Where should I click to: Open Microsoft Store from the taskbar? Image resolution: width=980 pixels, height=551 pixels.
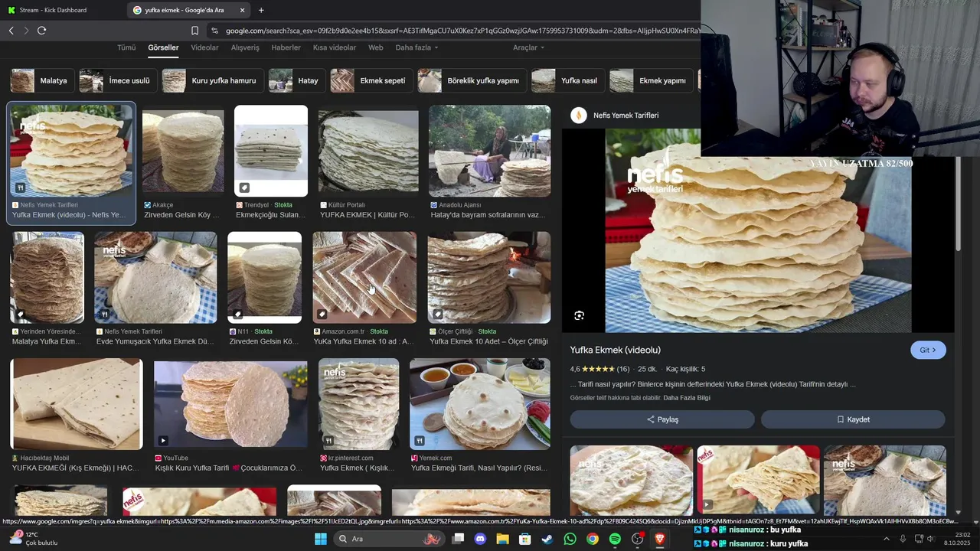pos(525,539)
